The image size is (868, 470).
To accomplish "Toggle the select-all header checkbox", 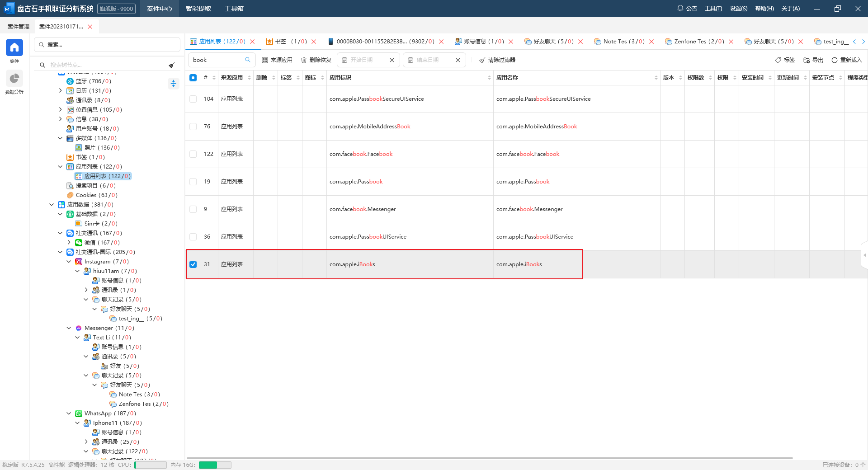I will 193,78.
